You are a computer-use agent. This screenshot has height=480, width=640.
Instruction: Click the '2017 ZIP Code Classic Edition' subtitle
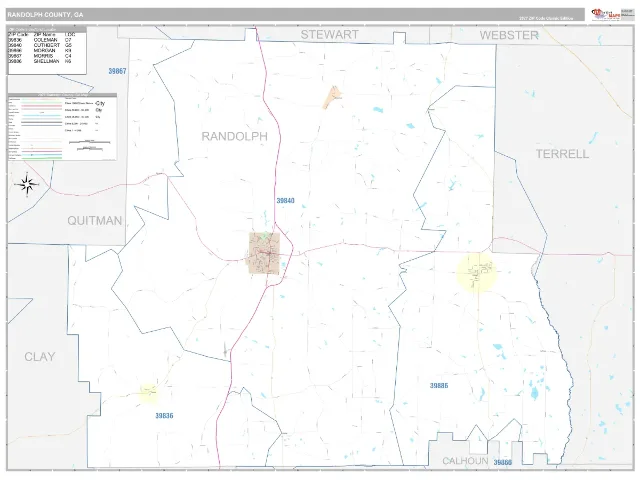tap(546, 18)
